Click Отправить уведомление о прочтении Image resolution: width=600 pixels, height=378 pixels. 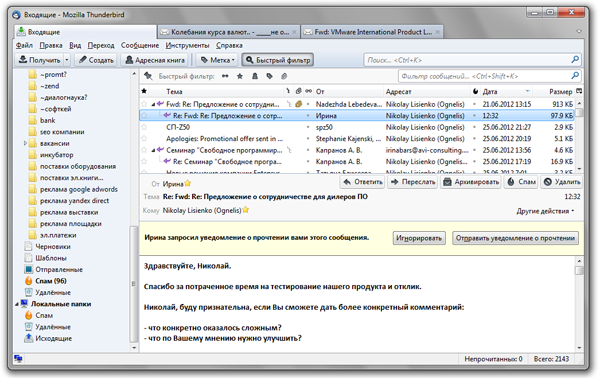(515, 238)
